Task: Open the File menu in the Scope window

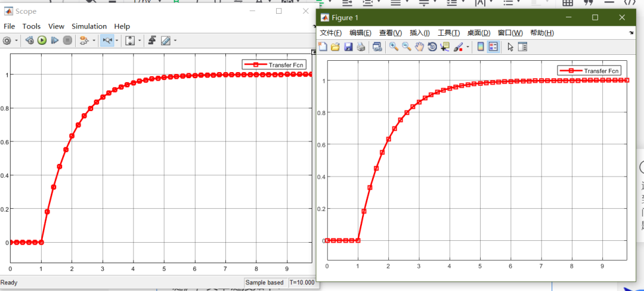Action: [x=9, y=26]
